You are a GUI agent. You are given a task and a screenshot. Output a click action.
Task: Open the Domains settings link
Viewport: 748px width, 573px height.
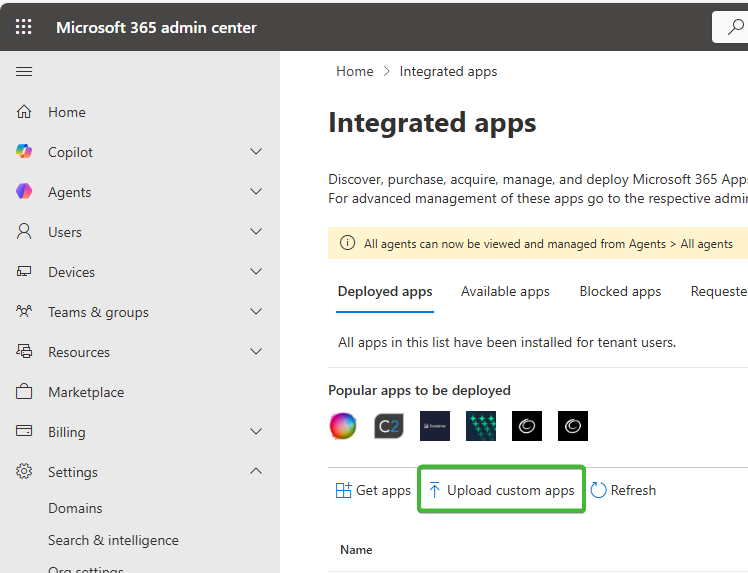75,508
